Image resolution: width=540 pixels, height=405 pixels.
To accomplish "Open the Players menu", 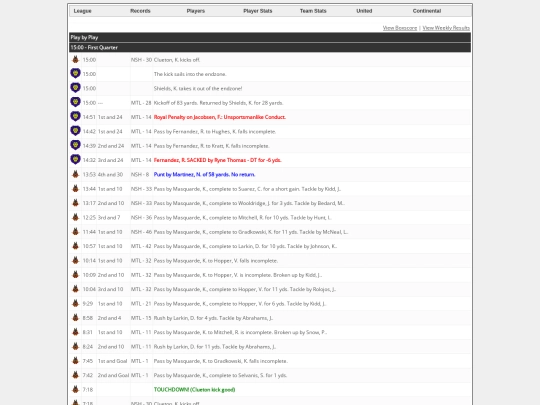I will click(196, 11).
